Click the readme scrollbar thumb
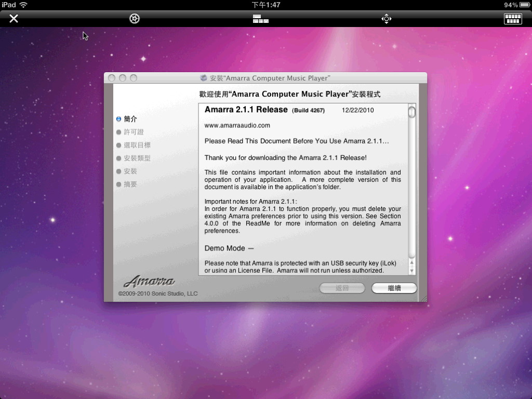 (412, 112)
